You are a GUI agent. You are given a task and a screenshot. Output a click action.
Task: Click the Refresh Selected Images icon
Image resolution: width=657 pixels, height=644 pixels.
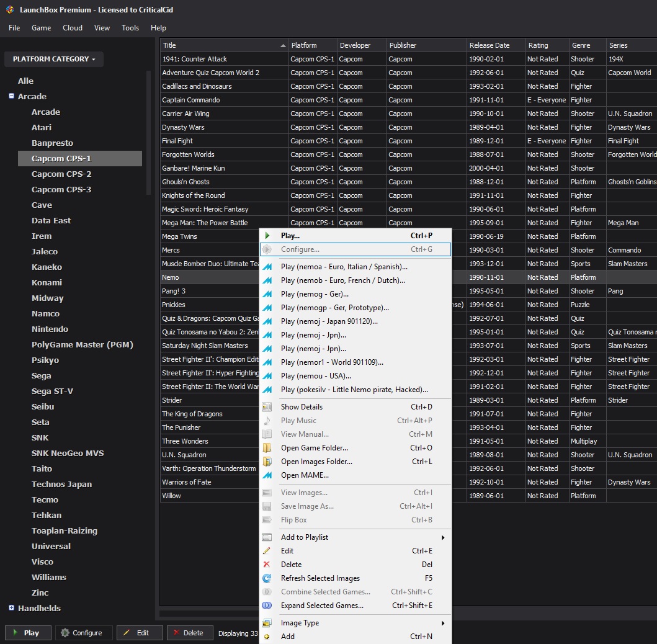click(x=267, y=578)
